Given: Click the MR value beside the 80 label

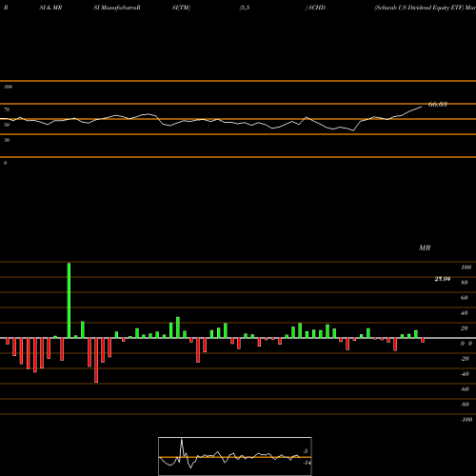Looking at the screenshot, I should (x=443, y=279).
